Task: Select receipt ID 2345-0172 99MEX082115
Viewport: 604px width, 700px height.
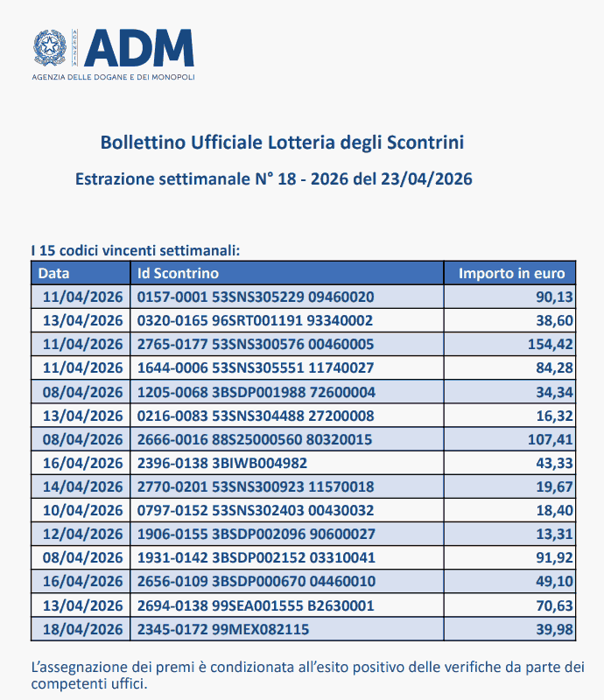Action: tap(222, 629)
